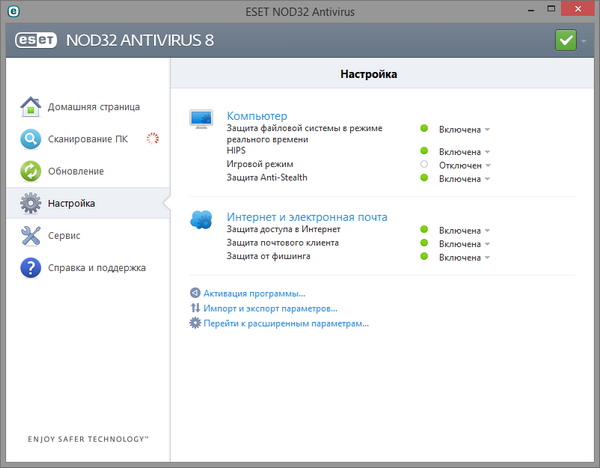The image size is (600, 468).
Task: Click the magnifier icon for Сканирование ПК
Action: [x=31, y=139]
